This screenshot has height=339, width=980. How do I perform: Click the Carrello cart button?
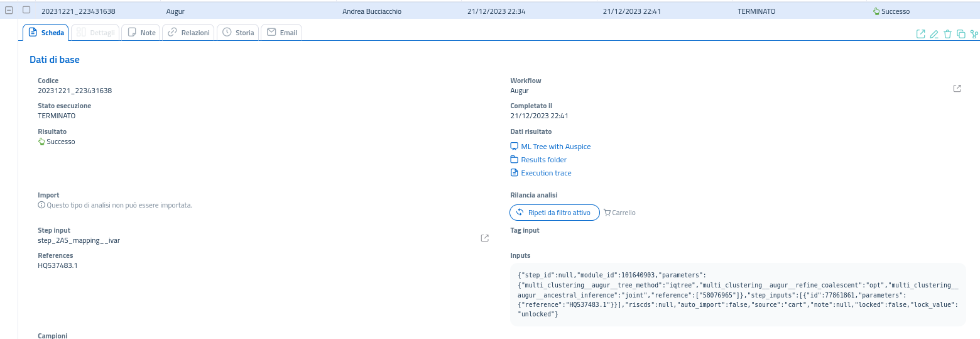[619, 213]
